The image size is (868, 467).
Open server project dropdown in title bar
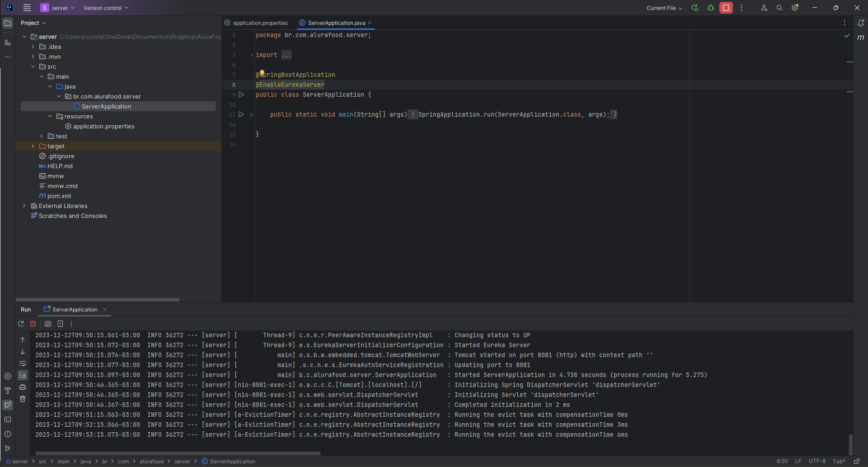pyautogui.click(x=58, y=8)
